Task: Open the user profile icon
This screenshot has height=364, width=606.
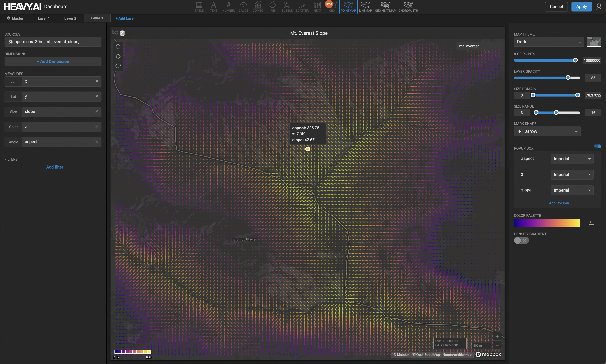Action: click(599, 7)
